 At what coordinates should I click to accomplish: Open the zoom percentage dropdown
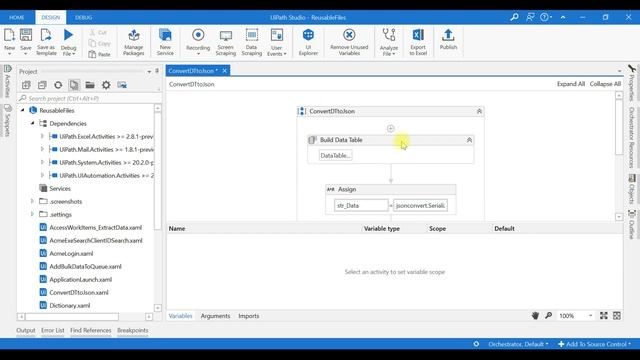(x=590, y=316)
